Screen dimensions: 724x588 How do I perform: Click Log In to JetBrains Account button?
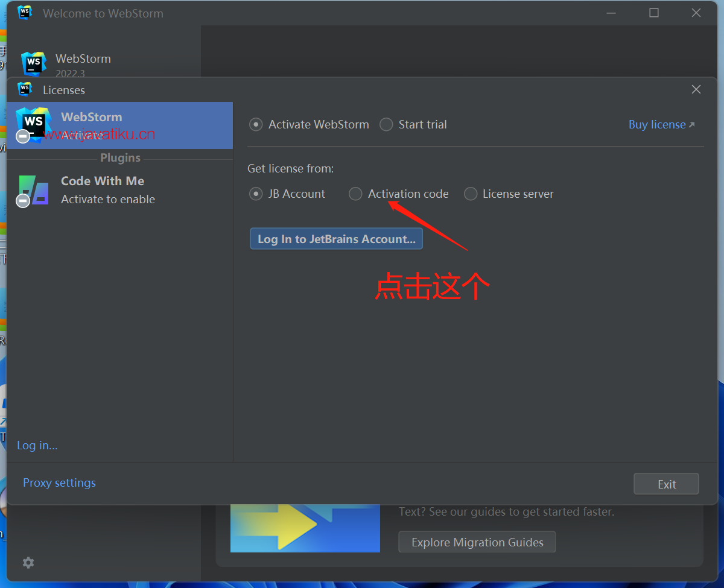tap(337, 239)
